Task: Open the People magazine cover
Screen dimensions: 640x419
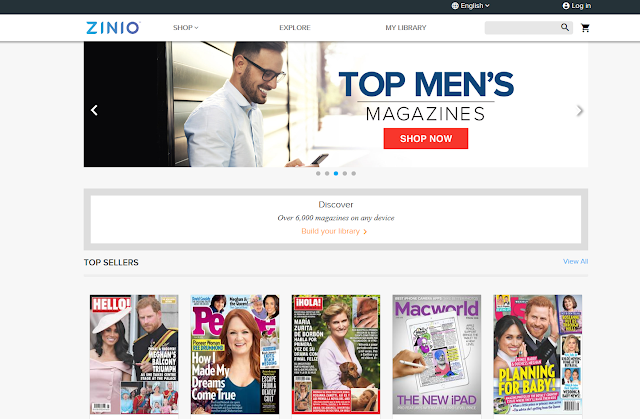Action: 235,355
